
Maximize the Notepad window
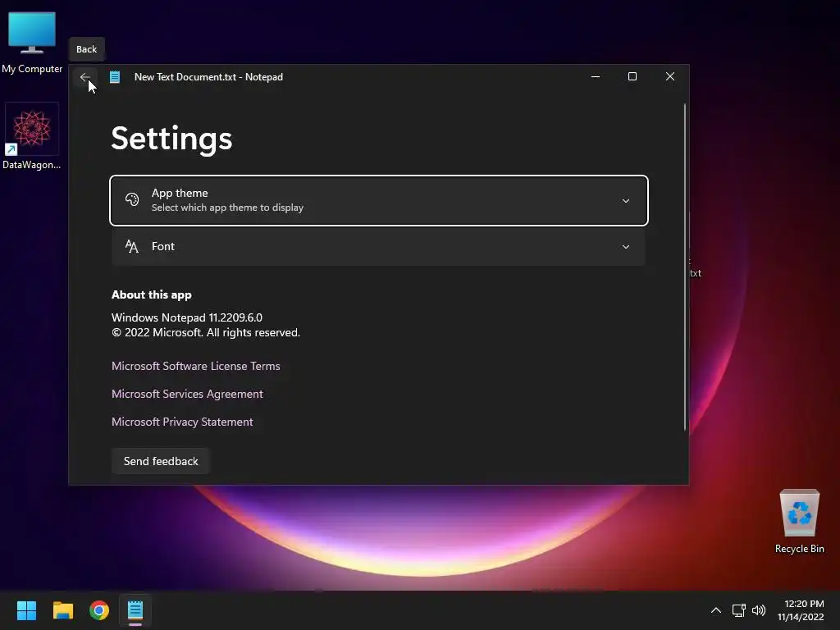click(x=632, y=76)
